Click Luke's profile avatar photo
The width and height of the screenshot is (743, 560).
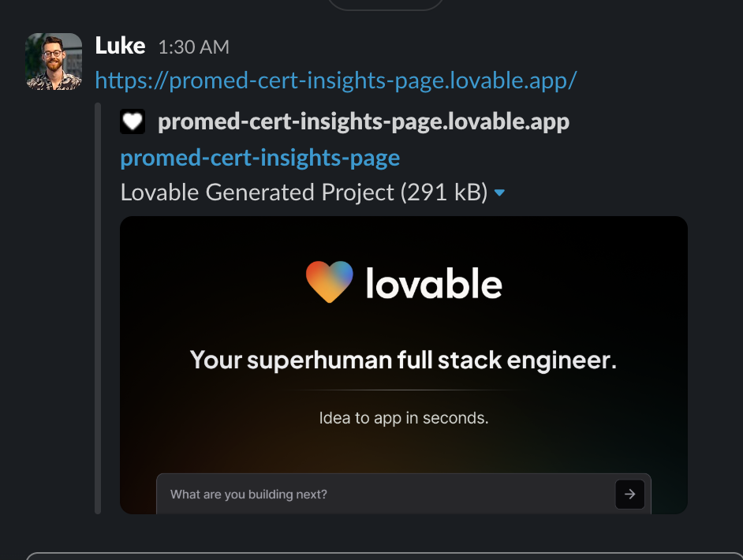coord(54,62)
